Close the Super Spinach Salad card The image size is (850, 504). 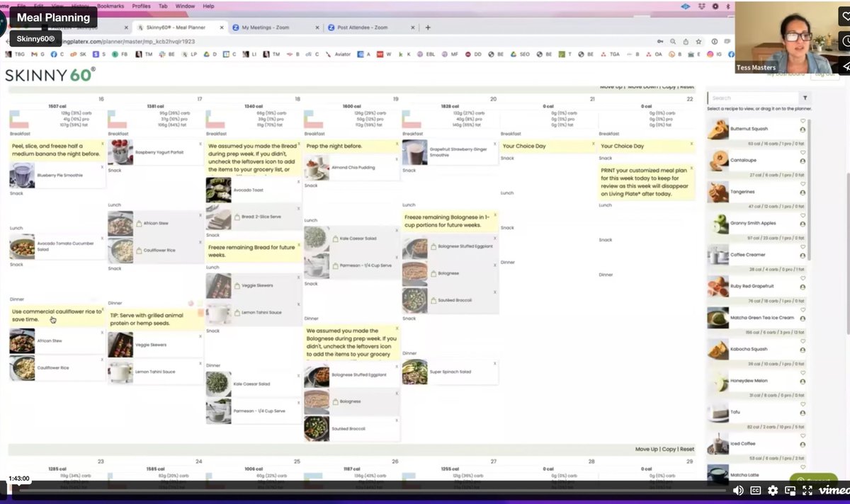[x=494, y=364]
